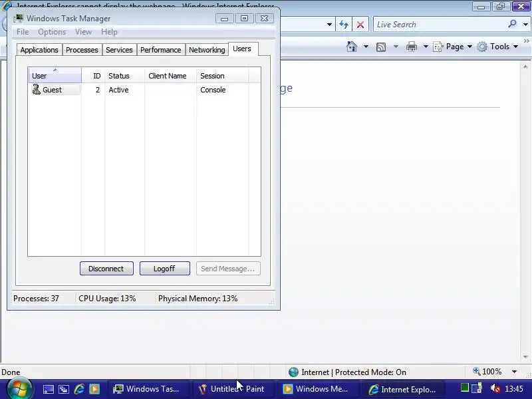Click the Session column header

[x=222, y=76]
